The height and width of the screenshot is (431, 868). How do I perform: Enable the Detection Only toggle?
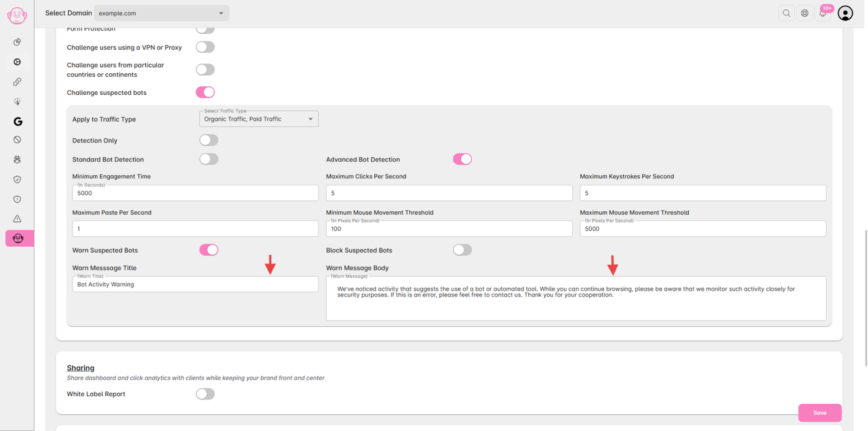pyautogui.click(x=209, y=141)
